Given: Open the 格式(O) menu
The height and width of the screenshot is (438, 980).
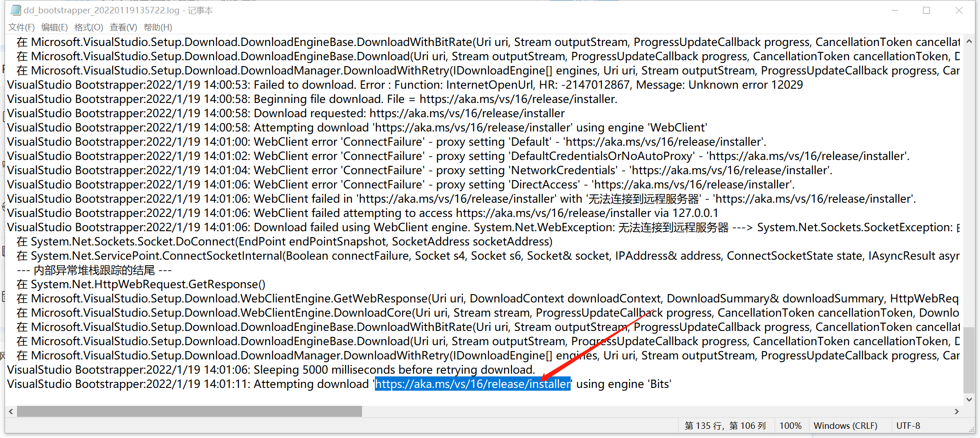Looking at the screenshot, I should click(89, 27).
